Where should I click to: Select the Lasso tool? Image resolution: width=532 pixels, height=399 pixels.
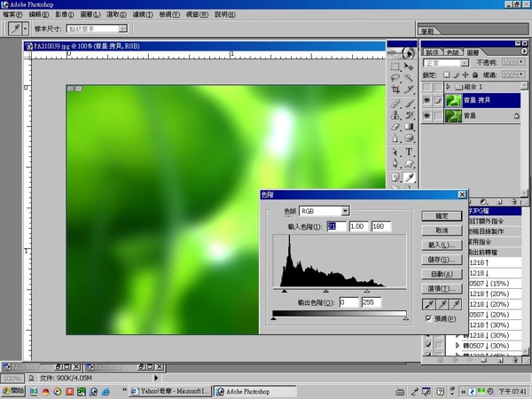(x=395, y=78)
